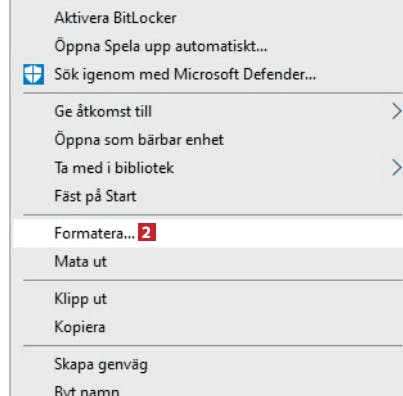Click highlighted row area right of Formatera badge
This screenshot has width=403, height=396.
[279, 233]
